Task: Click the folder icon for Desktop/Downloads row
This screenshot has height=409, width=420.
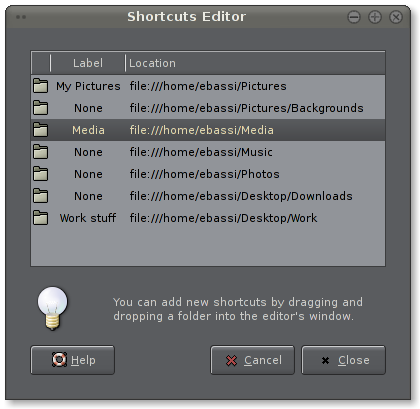Action: [40, 196]
